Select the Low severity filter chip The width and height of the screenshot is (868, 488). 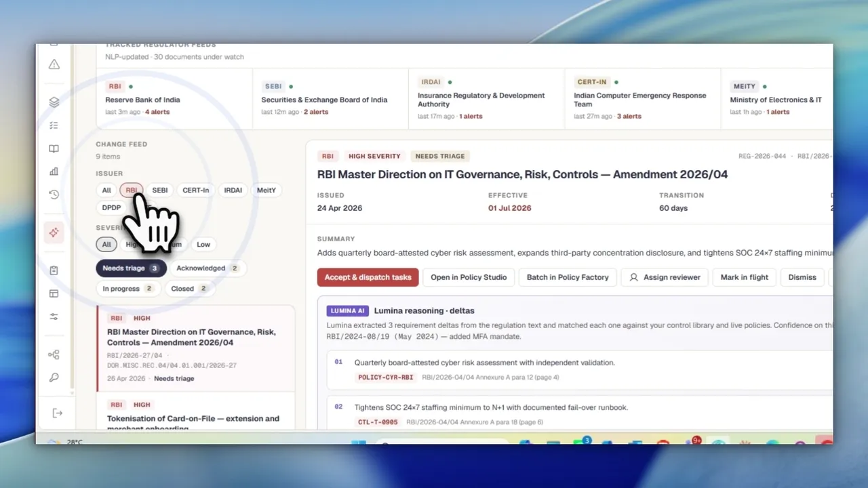[203, 245]
